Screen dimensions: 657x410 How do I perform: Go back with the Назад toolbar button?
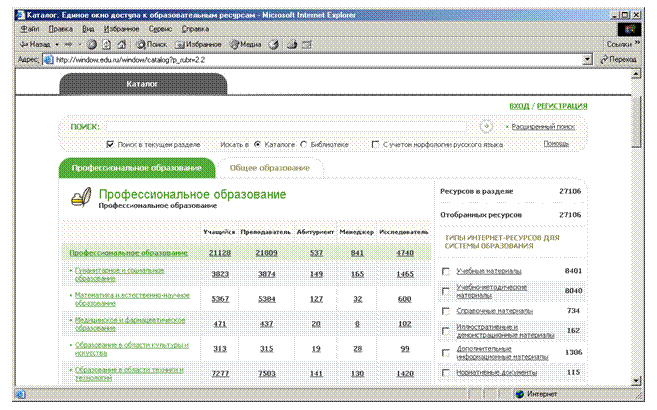coord(35,44)
